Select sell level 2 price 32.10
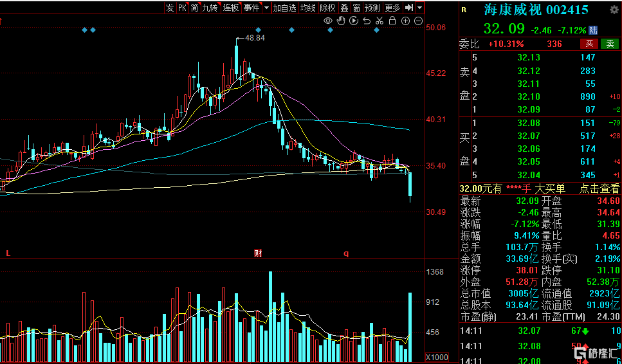 pos(529,96)
